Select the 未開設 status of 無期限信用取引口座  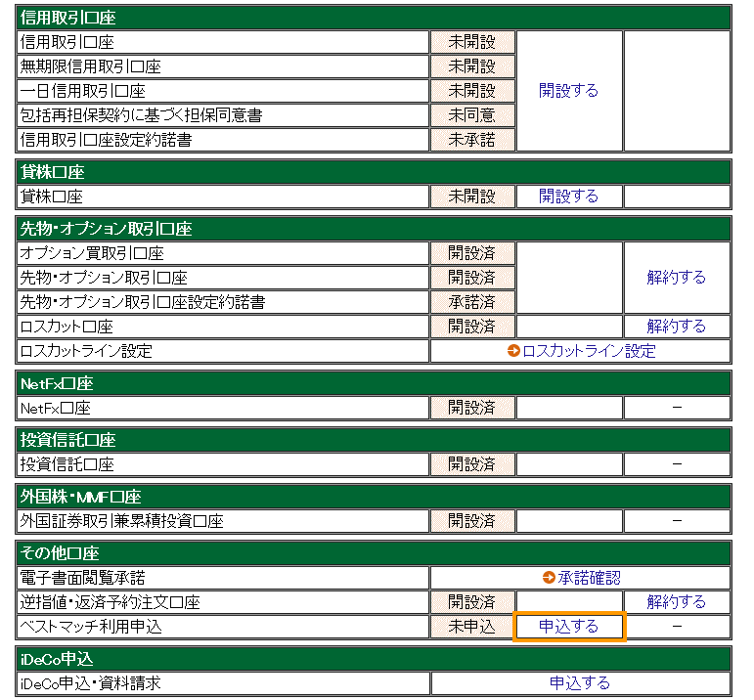tap(472, 66)
